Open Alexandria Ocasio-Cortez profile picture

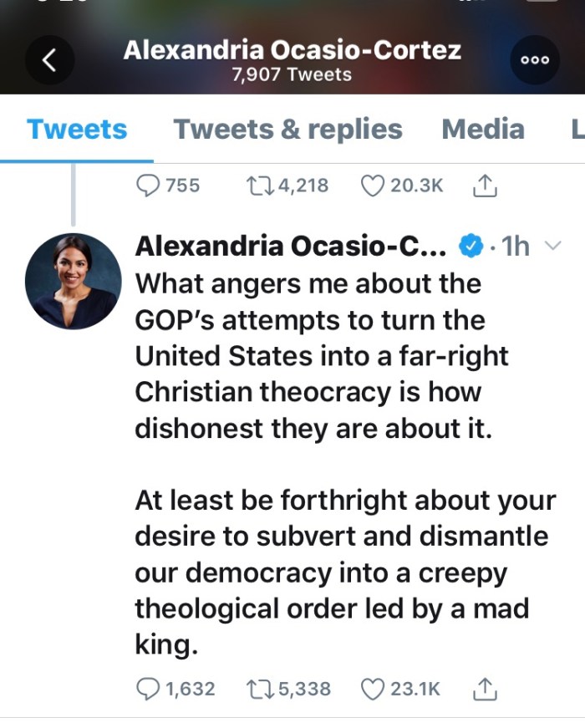point(73,281)
